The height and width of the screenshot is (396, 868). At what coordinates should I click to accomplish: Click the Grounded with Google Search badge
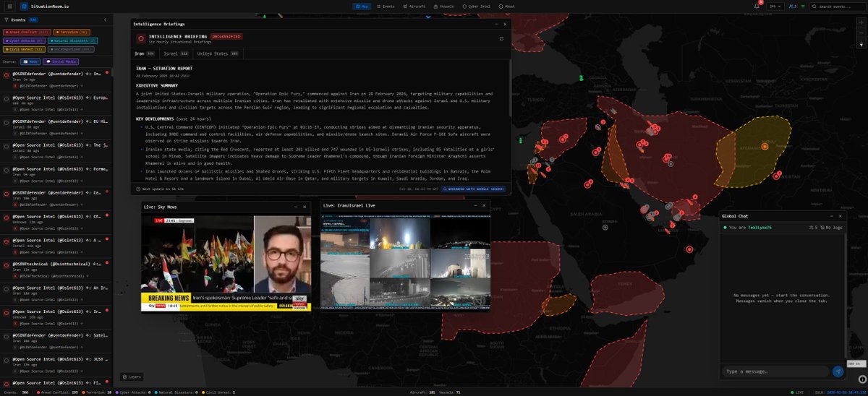coord(473,189)
